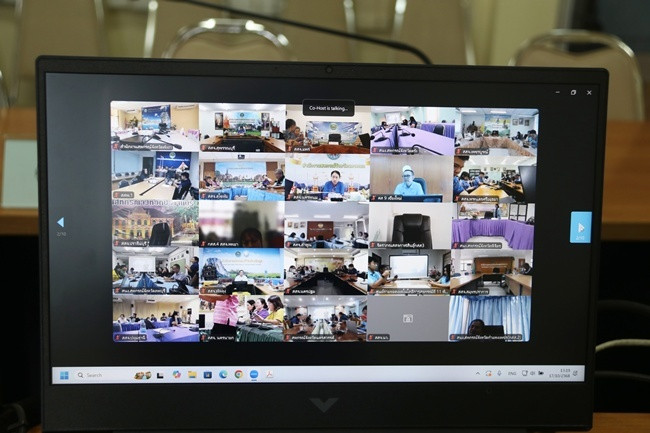Restore down the meeting window
Viewport: 650px width, 433px height.
[573, 92]
